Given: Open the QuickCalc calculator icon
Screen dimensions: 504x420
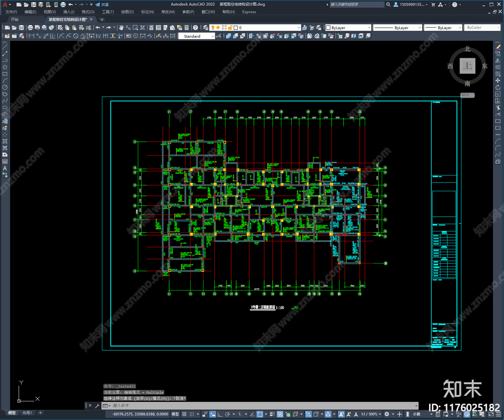Looking at the screenshot, I should pos(186,28).
